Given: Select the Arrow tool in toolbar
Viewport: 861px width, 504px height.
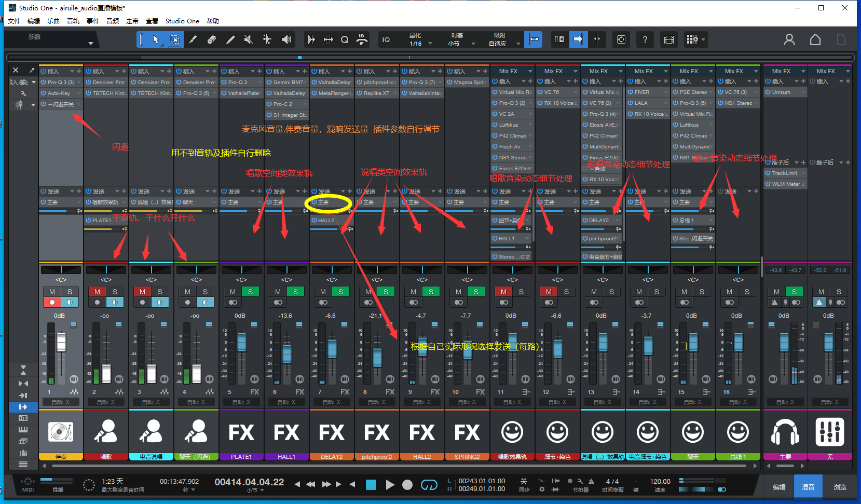Looking at the screenshot, I should coord(156,39).
